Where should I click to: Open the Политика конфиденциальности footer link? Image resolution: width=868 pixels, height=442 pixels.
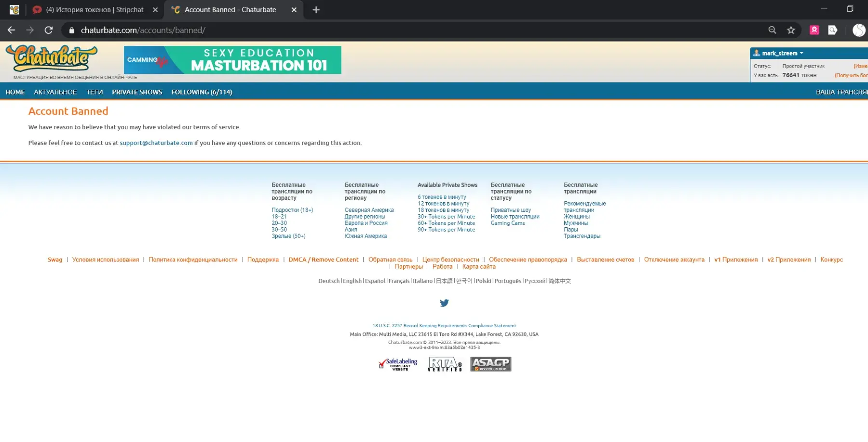[193, 260]
